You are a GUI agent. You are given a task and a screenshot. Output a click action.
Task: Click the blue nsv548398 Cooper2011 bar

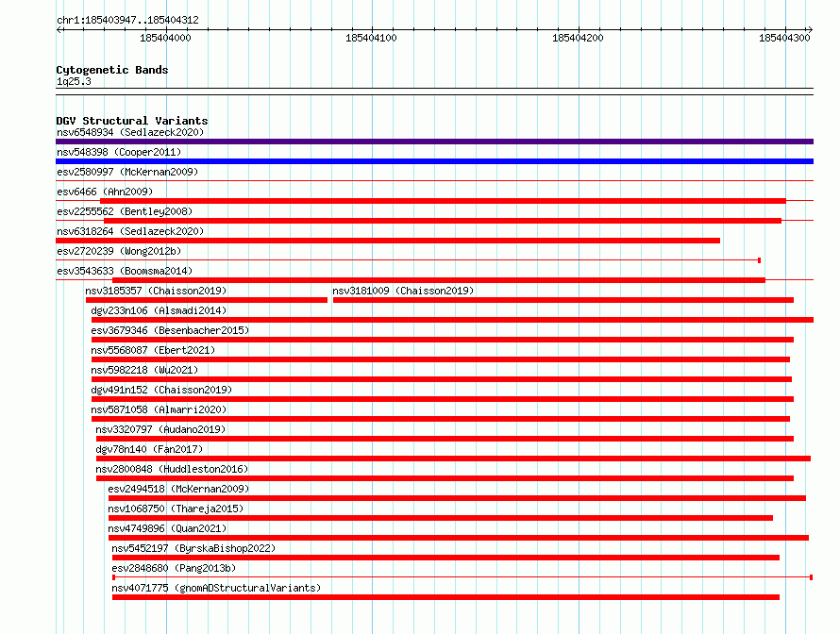(434, 161)
